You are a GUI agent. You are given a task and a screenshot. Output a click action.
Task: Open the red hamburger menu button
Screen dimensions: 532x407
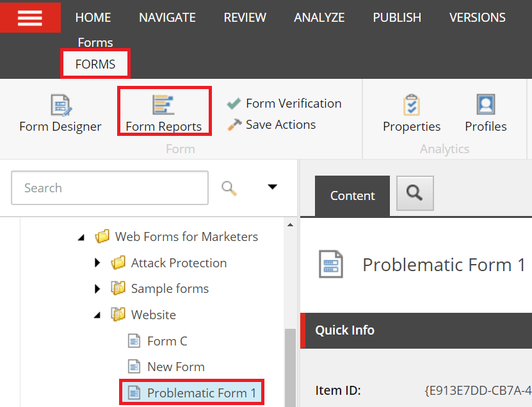pos(30,17)
